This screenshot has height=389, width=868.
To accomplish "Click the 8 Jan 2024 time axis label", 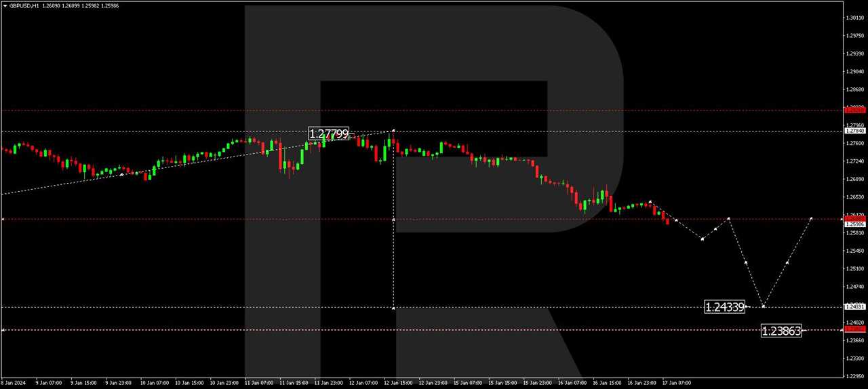I will pos(13,383).
